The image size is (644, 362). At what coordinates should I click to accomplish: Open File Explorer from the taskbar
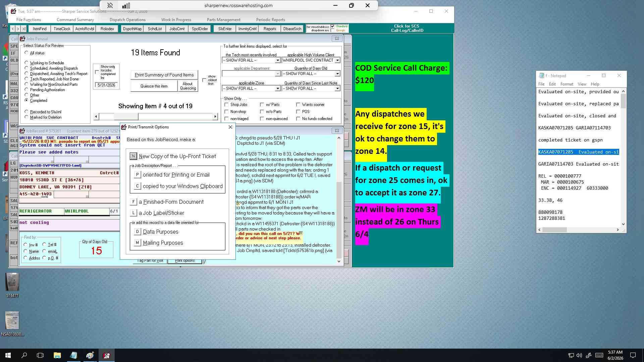(57, 355)
